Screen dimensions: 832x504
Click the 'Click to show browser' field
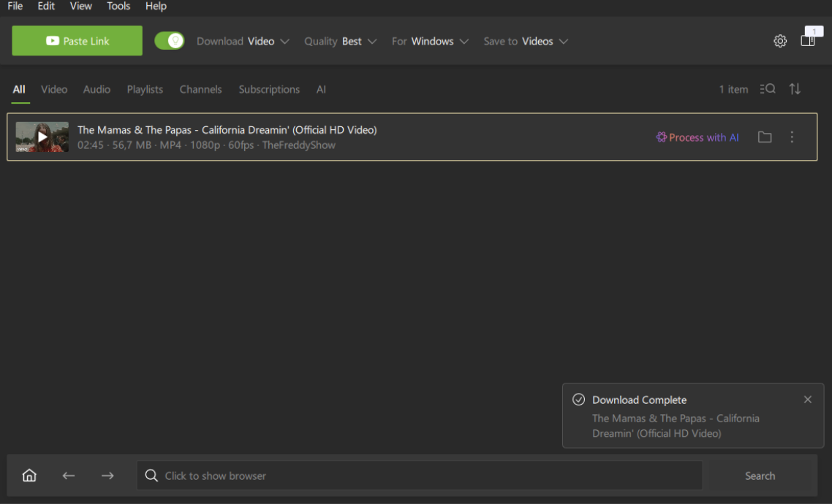pos(420,476)
